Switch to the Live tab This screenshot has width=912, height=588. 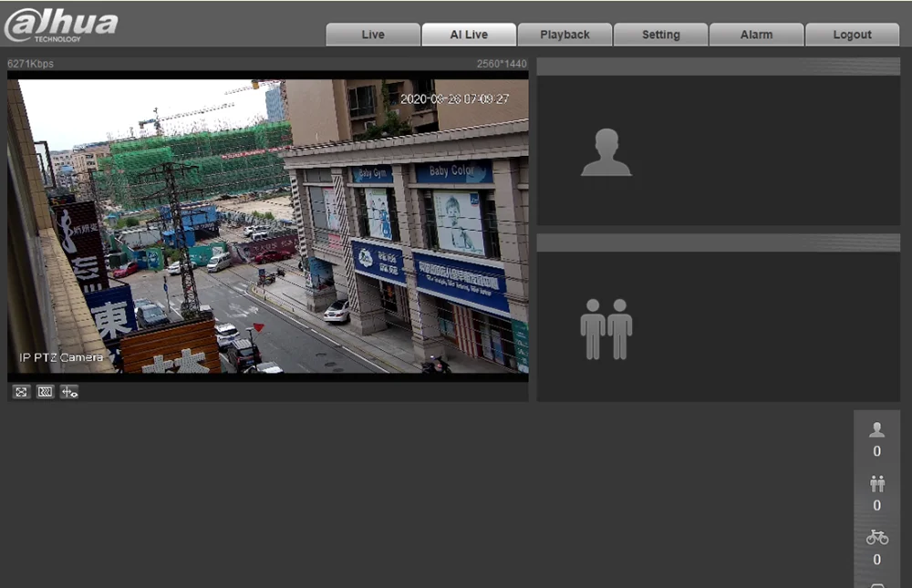373,35
